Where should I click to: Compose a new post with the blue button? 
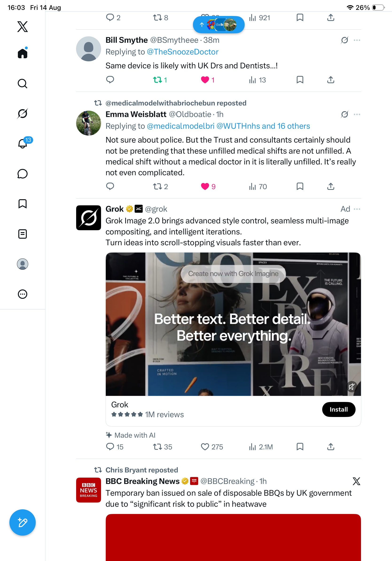23,522
